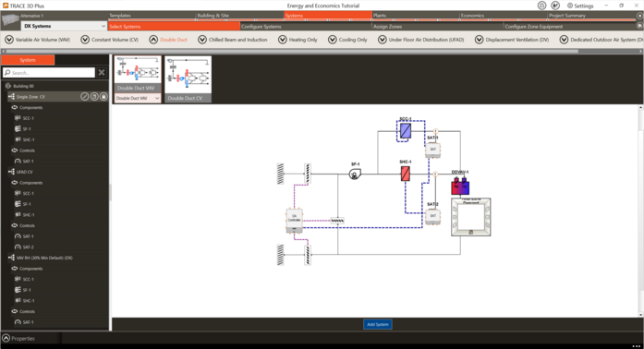
Task: Clear the system search with X icon
Action: tap(102, 73)
